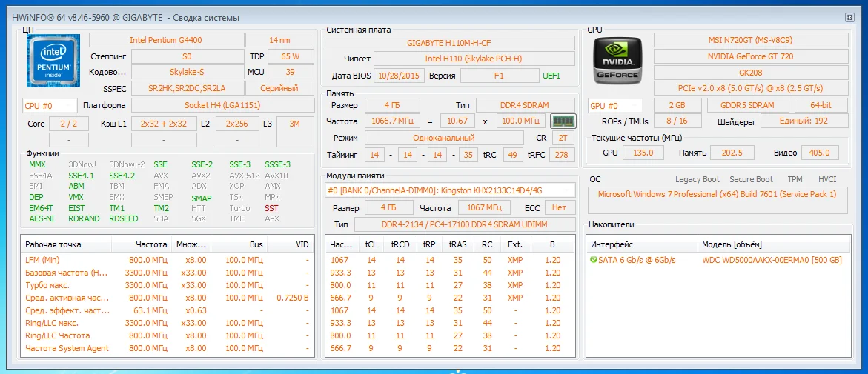868x374 pixels.
Task: Click the Skylake-S codename field
Action: pyautogui.click(x=187, y=72)
